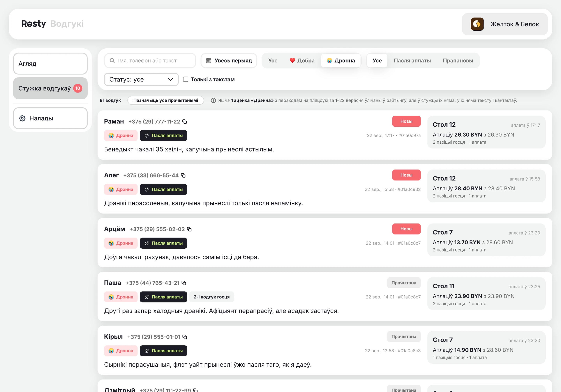
Task: Click review ID #01a0c932 on Алег's card
Action: click(x=409, y=189)
